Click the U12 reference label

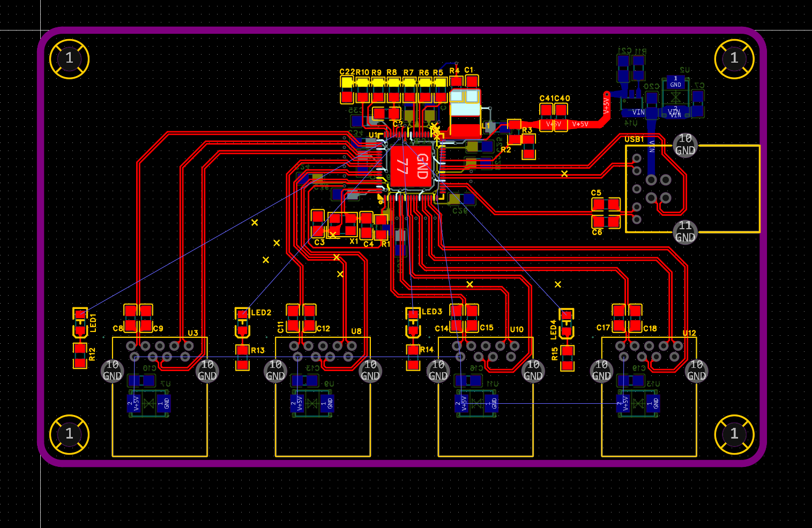coord(689,333)
